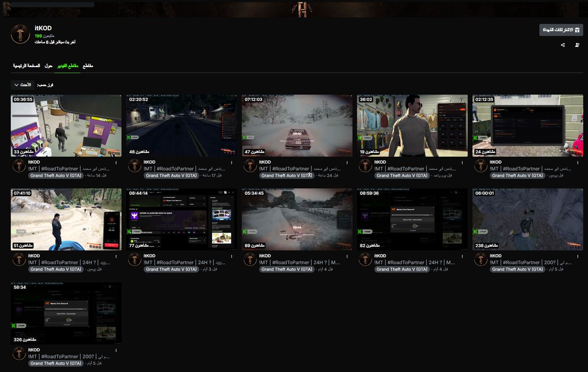Click the Grand Theft Auto V tag under 02:20:52 video
Viewport: 588px width, 372px height.
tap(171, 175)
